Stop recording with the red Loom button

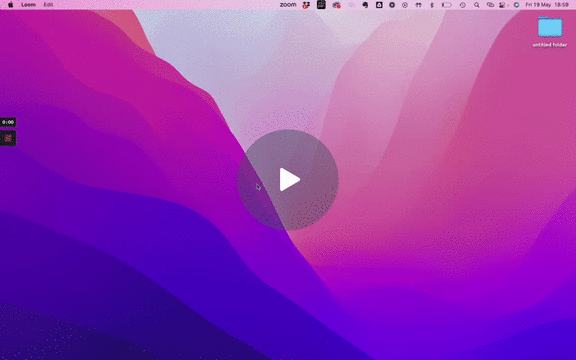tap(8, 138)
